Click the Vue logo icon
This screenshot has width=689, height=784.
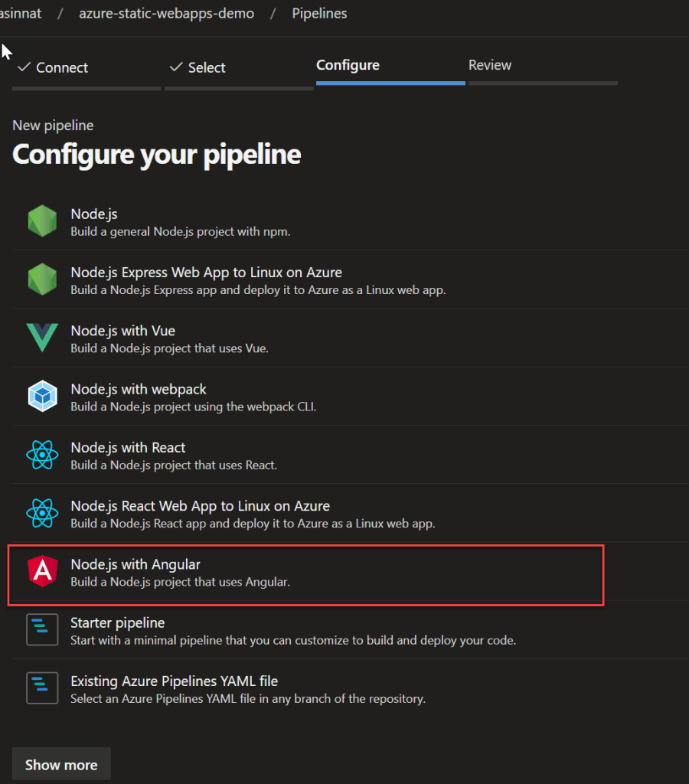tap(42, 338)
